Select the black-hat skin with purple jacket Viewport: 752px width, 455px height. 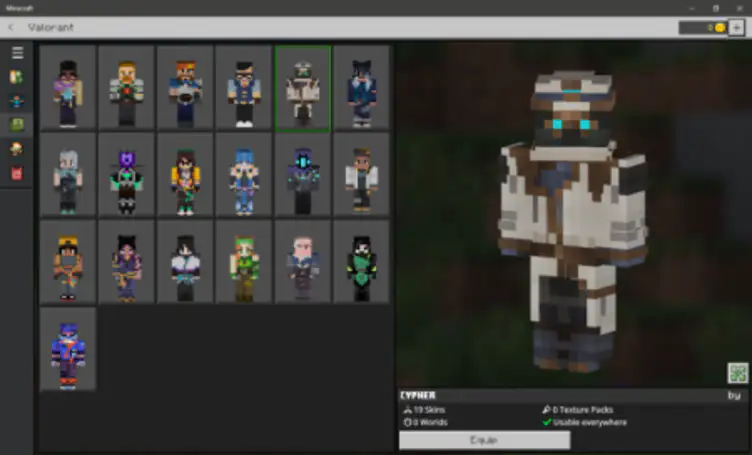[68, 88]
